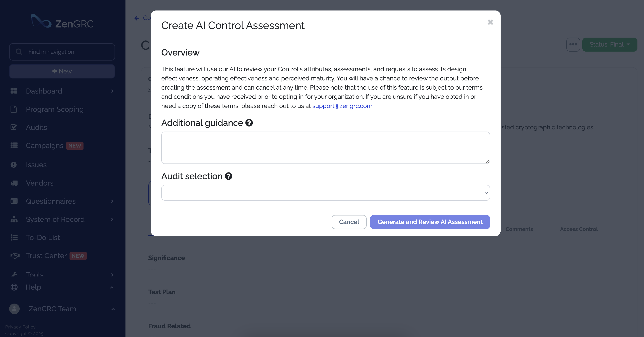Click the Audits checkmark icon
Viewport: 644px width, 337px height.
pos(14,127)
